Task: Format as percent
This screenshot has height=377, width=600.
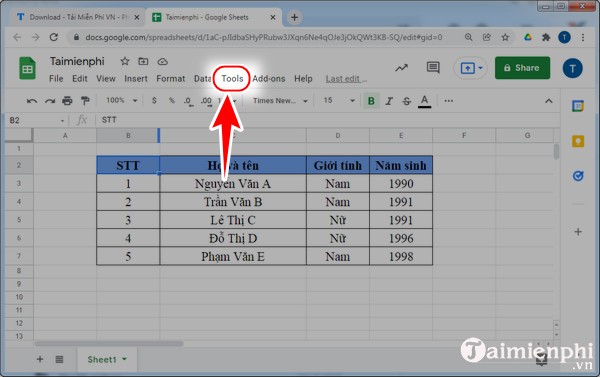Action: point(172,101)
